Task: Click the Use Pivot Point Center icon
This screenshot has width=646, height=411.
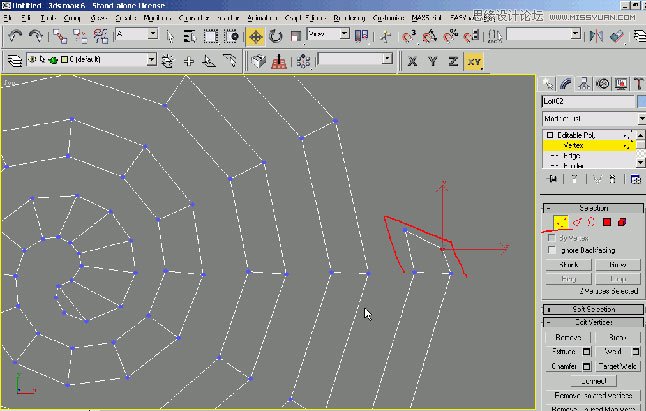Action: (x=361, y=36)
